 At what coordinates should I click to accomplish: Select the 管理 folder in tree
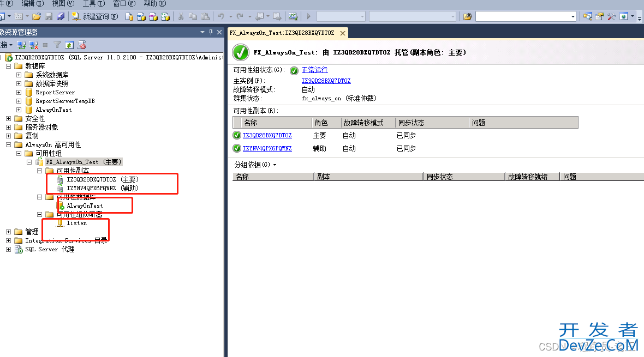pos(32,232)
